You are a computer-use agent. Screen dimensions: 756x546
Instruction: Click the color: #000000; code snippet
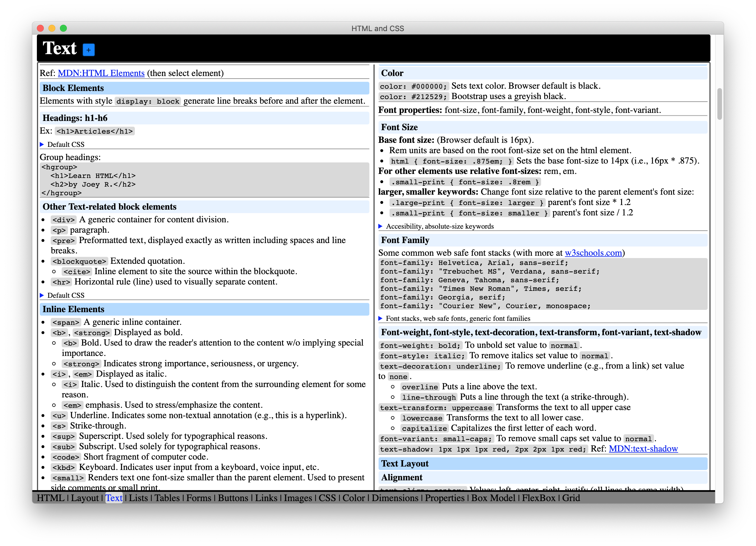tap(414, 87)
